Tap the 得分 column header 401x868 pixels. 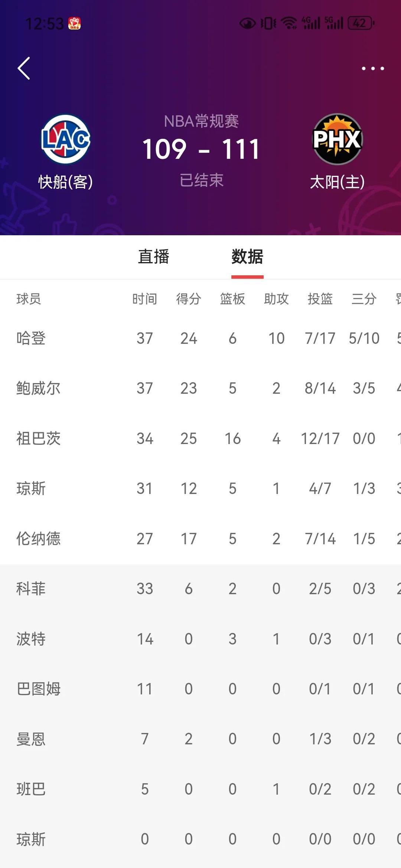pyautogui.click(x=189, y=299)
